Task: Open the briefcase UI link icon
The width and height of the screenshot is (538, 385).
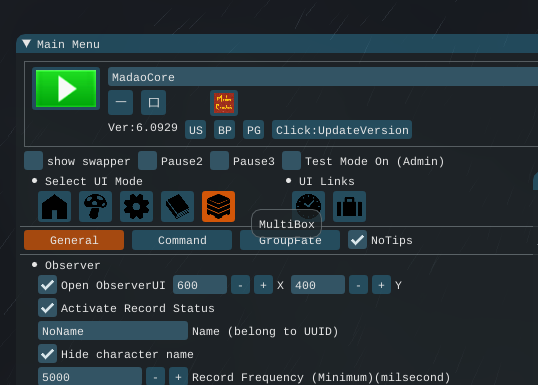Action: (x=349, y=207)
